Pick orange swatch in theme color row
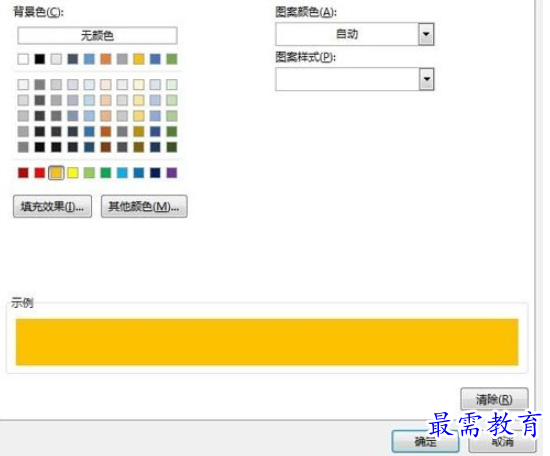Screen dimensions: 550x456 106,59
